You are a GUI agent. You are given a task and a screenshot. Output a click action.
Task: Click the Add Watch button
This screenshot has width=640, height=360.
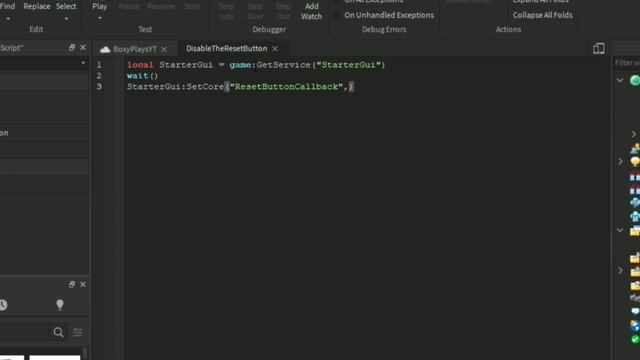(311, 11)
